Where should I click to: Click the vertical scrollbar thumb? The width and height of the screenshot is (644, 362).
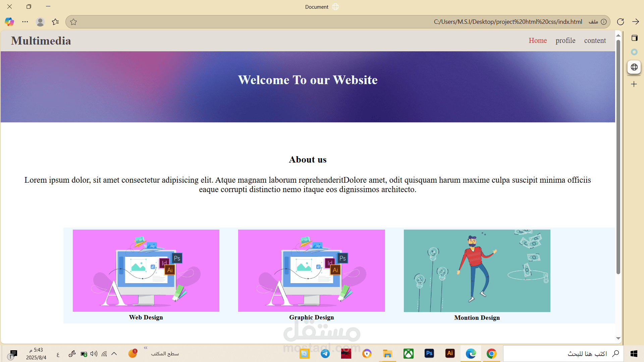pos(618,157)
